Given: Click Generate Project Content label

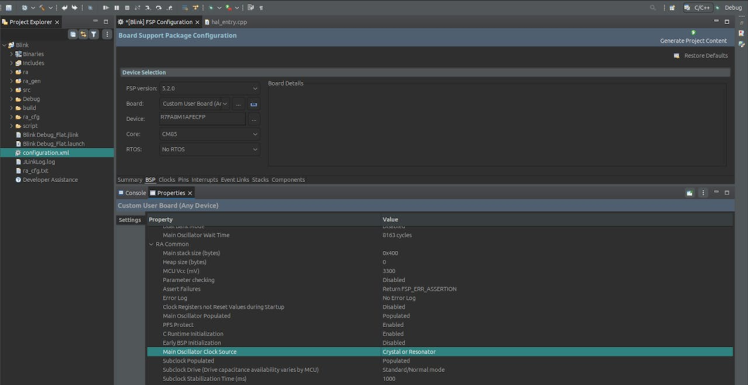Looking at the screenshot, I should [x=694, y=41].
